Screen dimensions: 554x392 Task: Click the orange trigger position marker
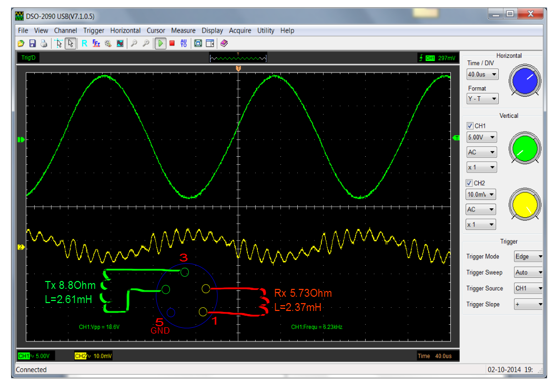238,69
